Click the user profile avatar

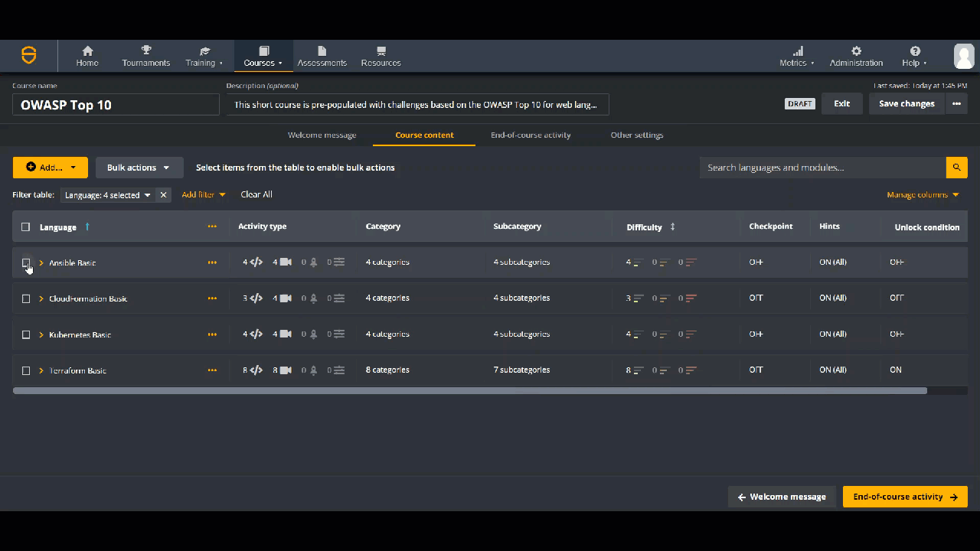[x=963, y=56]
